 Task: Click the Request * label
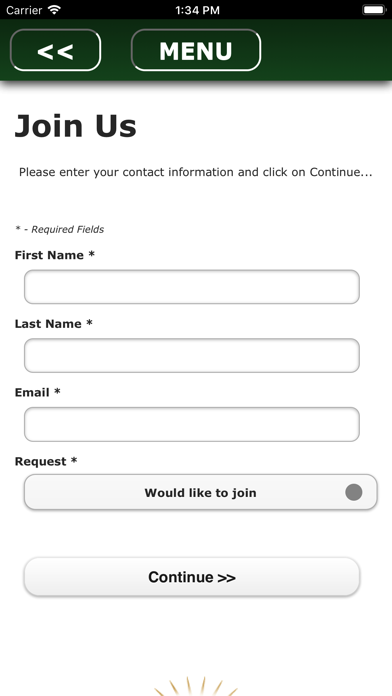[46, 462]
